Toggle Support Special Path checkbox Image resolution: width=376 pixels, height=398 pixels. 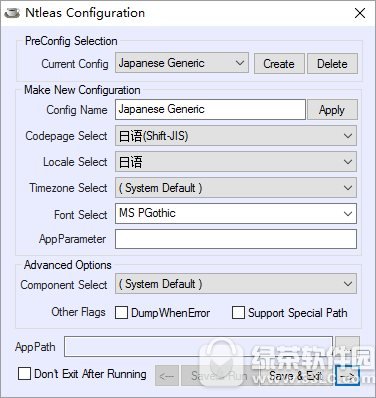238,313
